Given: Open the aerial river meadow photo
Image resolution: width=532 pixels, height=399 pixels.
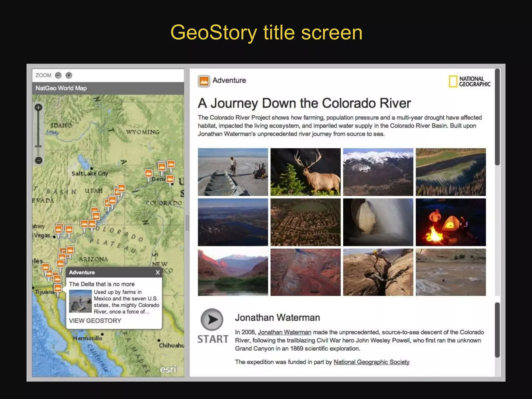Looking at the screenshot, I should (x=451, y=172).
